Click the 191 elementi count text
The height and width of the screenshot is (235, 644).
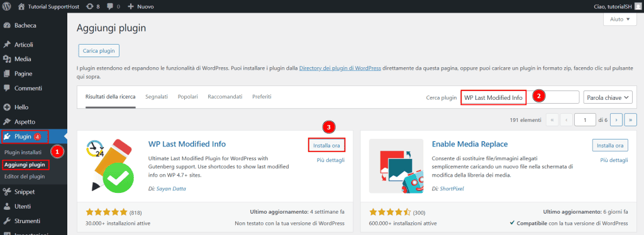coord(525,120)
